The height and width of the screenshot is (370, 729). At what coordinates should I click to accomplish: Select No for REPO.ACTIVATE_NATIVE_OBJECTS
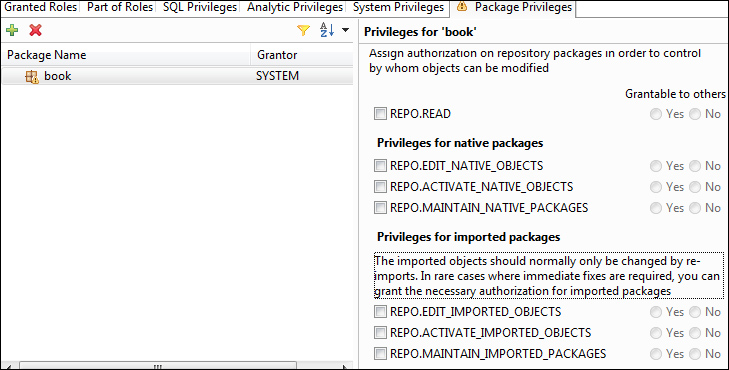click(x=695, y=187)
